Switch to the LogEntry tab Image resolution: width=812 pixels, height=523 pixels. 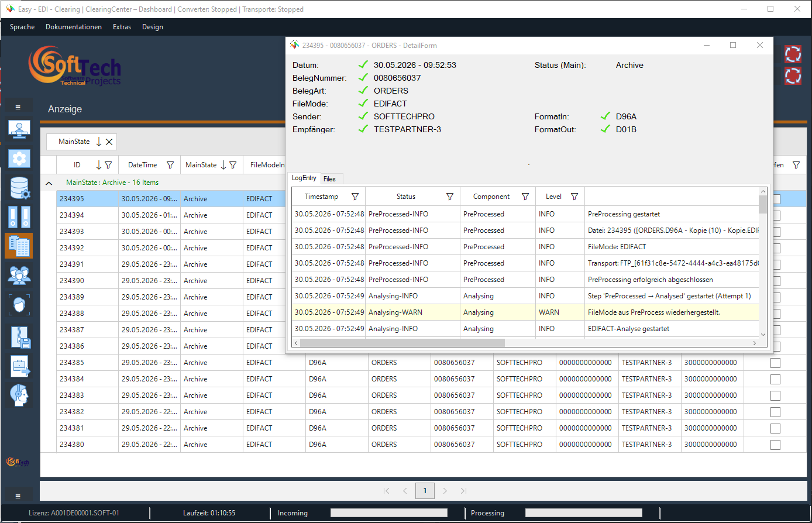click(x=304, y=178)
